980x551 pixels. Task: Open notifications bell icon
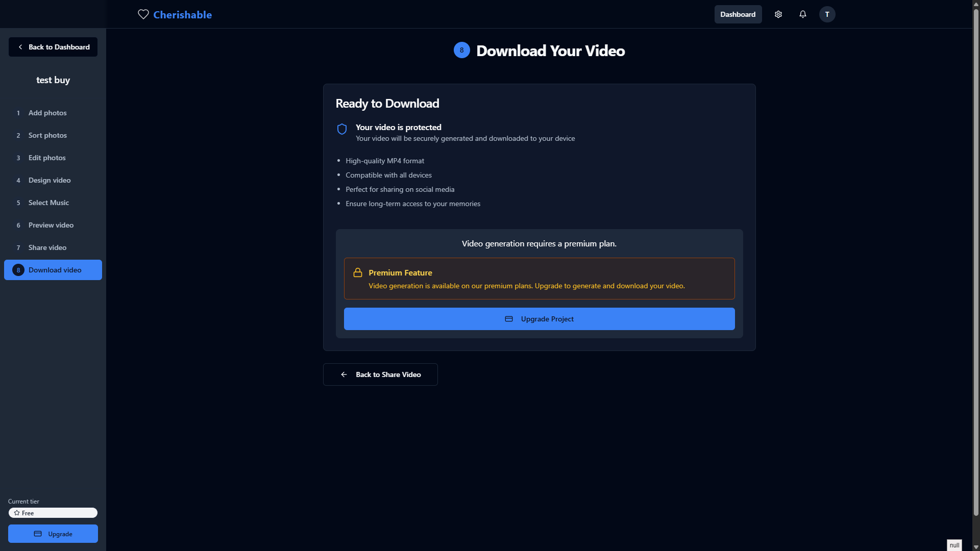[802, 14]
